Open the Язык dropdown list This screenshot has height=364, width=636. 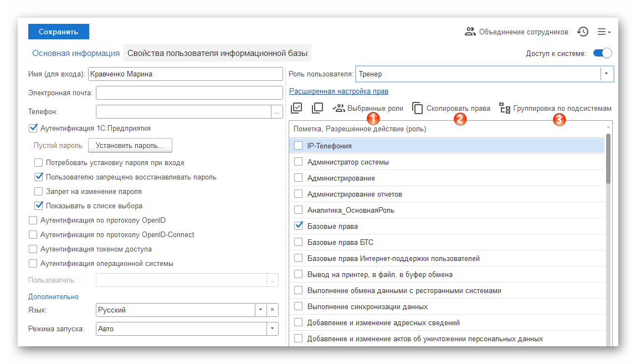tap(260, 310)
